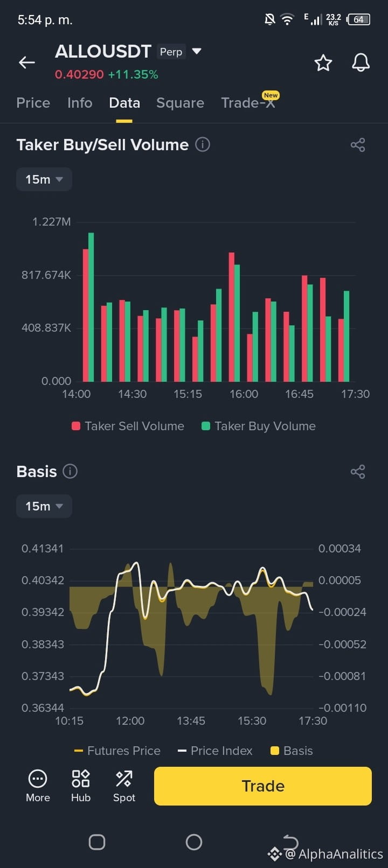Open the Square tab
Image resolution: width=388 pixels, height=868 pixels.
click(x=180, y=103)
